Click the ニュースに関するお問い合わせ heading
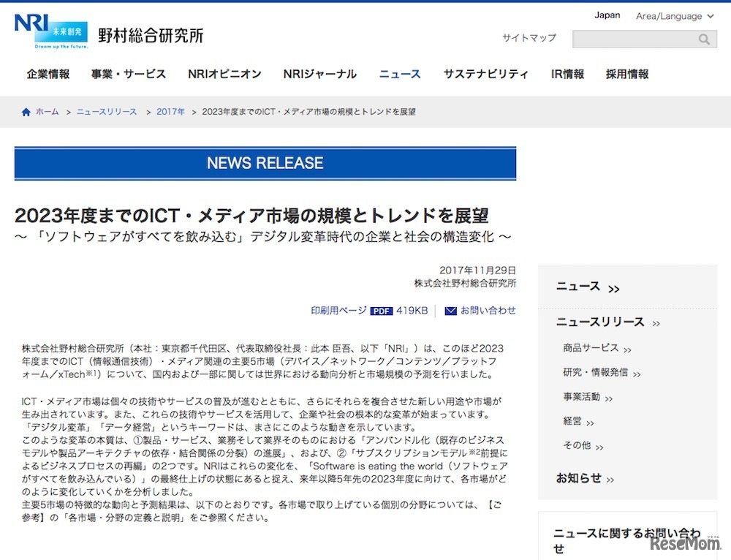Viewport: 731px width, 560px height. tap(627, 541)
